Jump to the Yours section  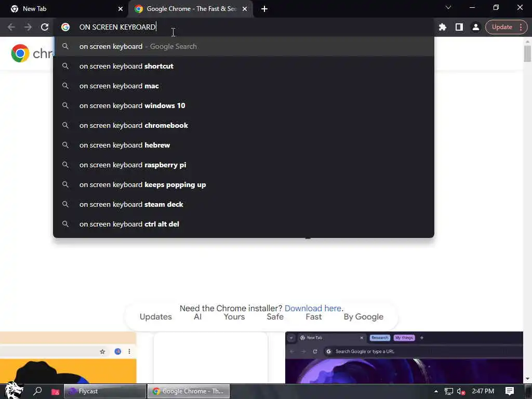click(234, 317)
